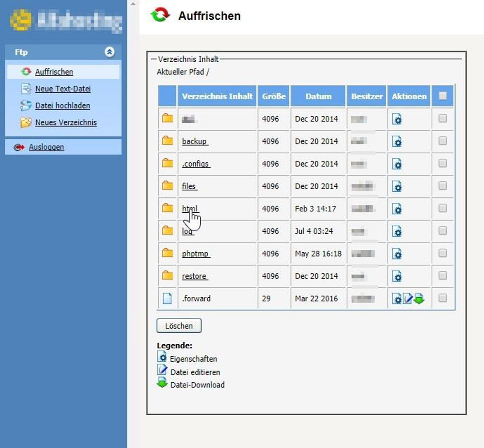Click edit file icon for .forward
Viewport: 484px width, 448px height.
408,299
